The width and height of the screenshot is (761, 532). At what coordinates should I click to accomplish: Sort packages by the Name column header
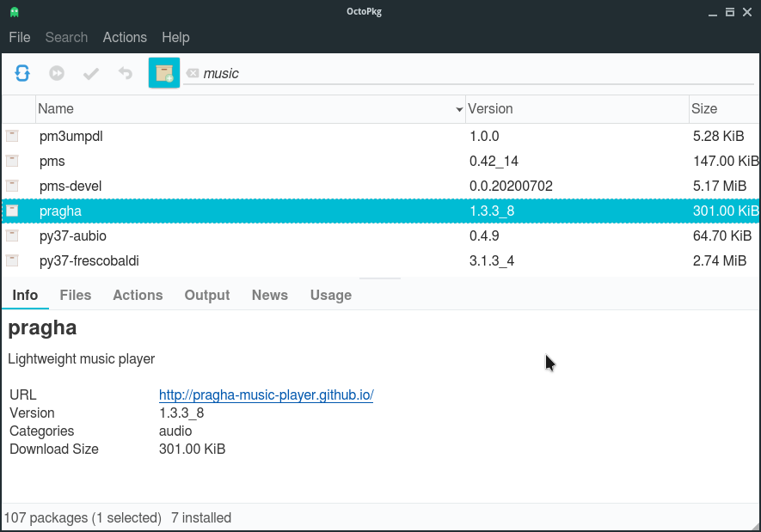(250, 108)
